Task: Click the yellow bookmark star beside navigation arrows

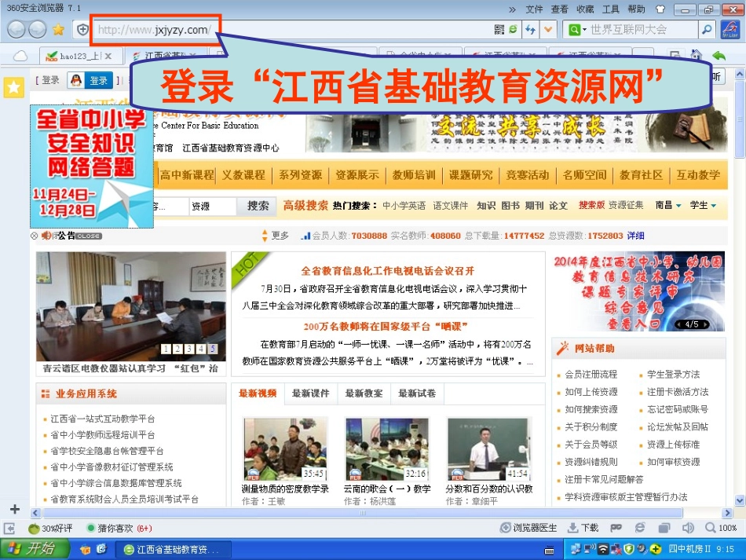Action: [59, 30]
